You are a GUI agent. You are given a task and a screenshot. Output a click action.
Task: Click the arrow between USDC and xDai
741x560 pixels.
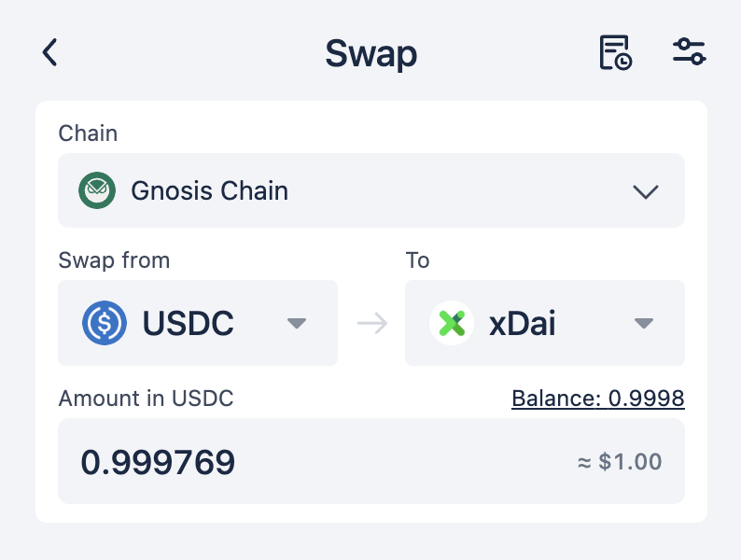click(372, 323)
